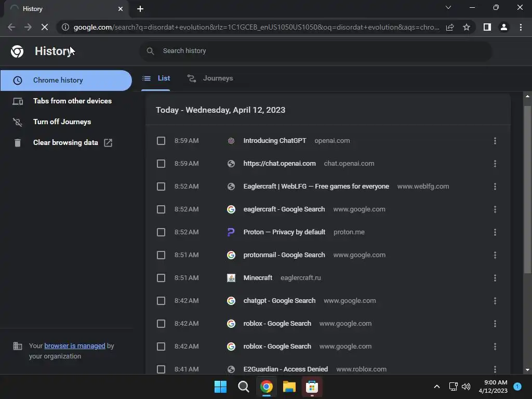Open a new tab
Image resolution: width=532 pixels, height=399 pixels.
140,9
